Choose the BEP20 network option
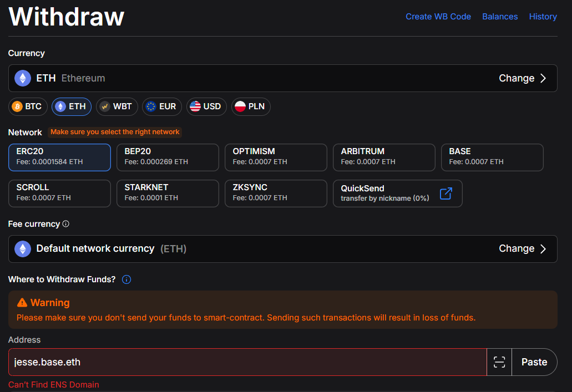This screenshot has height=392, width=572. [168, 157]
